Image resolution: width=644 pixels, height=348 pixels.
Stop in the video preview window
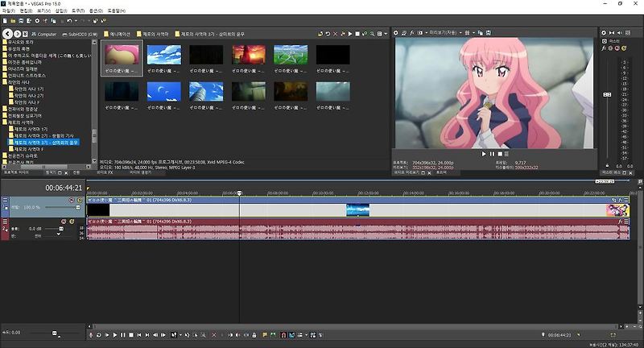pyautogui.click(x=500, y=154)
